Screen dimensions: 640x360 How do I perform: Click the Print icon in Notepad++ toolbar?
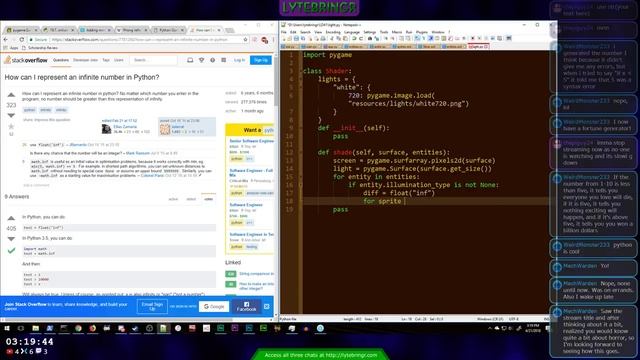323,38
